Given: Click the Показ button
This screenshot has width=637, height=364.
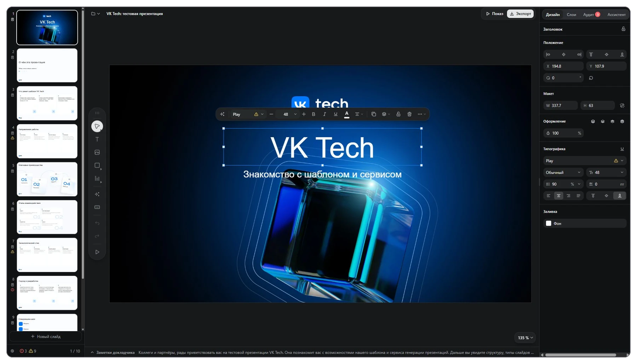Looking at the screenshot, I should (x=494, y=14).
